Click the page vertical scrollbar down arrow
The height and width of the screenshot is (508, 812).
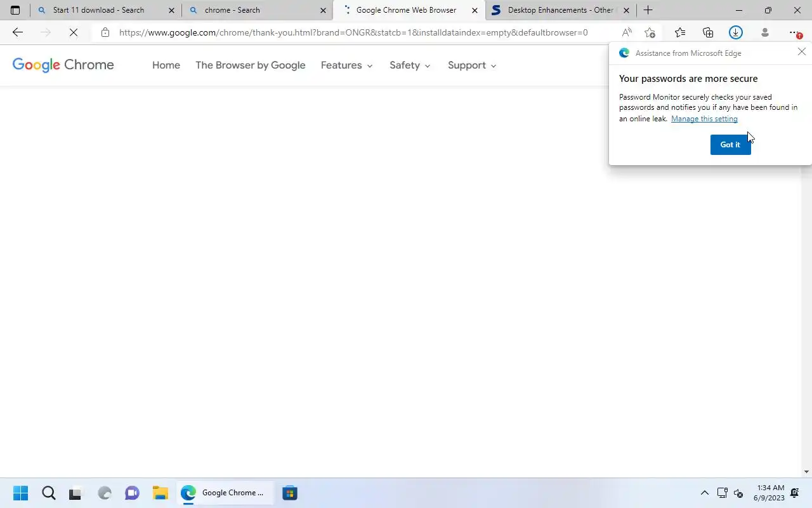coord(806,472)
